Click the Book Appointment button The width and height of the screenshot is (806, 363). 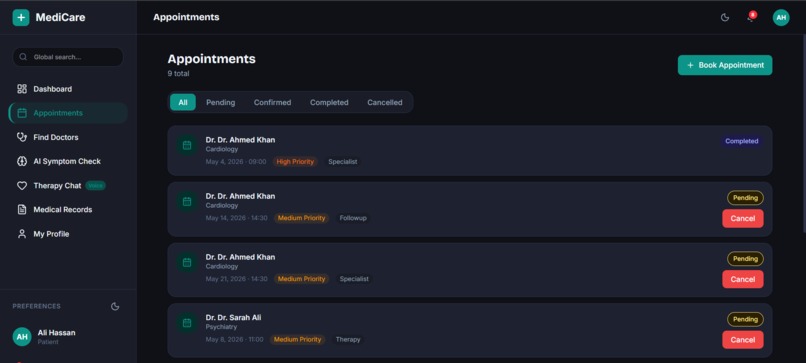[725, 65]
